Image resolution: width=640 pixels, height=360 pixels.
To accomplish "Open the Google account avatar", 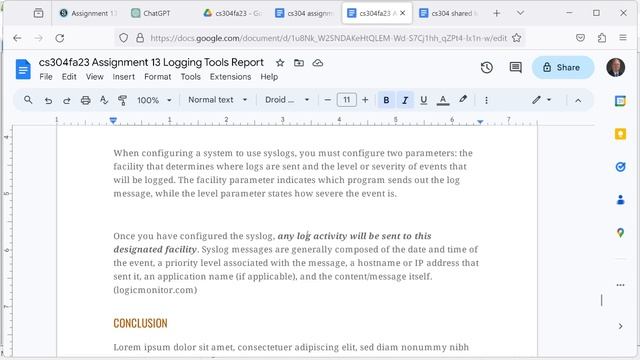I will point(616,67).
